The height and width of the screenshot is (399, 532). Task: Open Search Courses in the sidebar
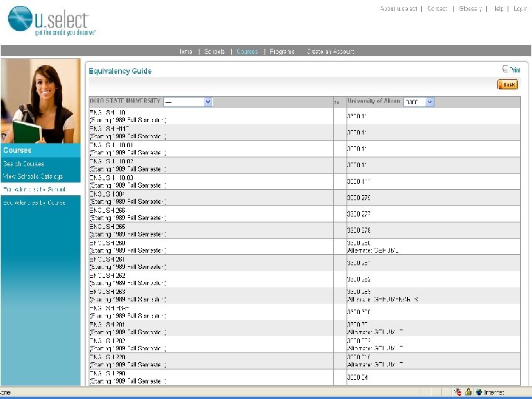pyautogui.click(x=24, y=163)
